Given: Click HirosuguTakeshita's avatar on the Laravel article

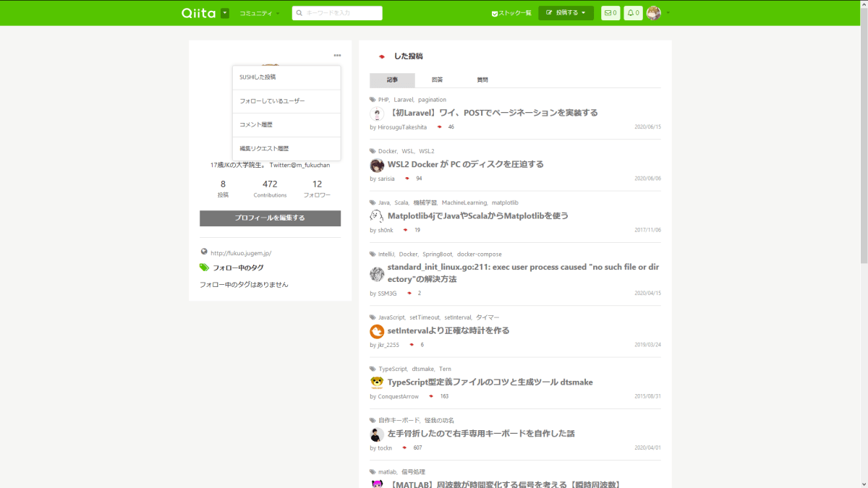Looking at the screenshot, I should tap(377, 114).
